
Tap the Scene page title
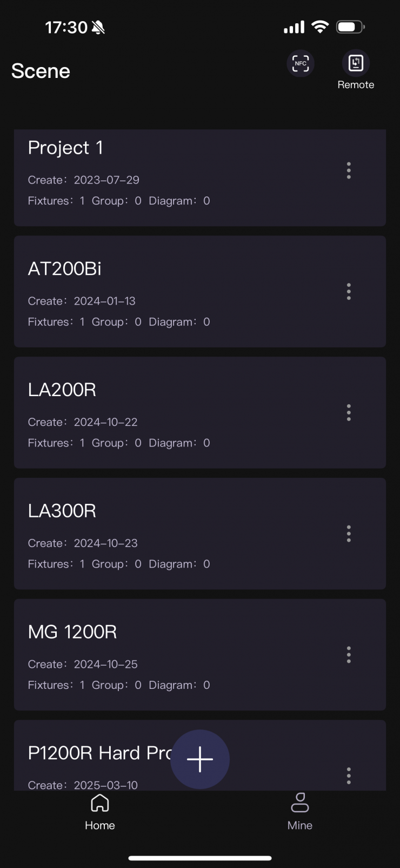[x=41, y=71]
